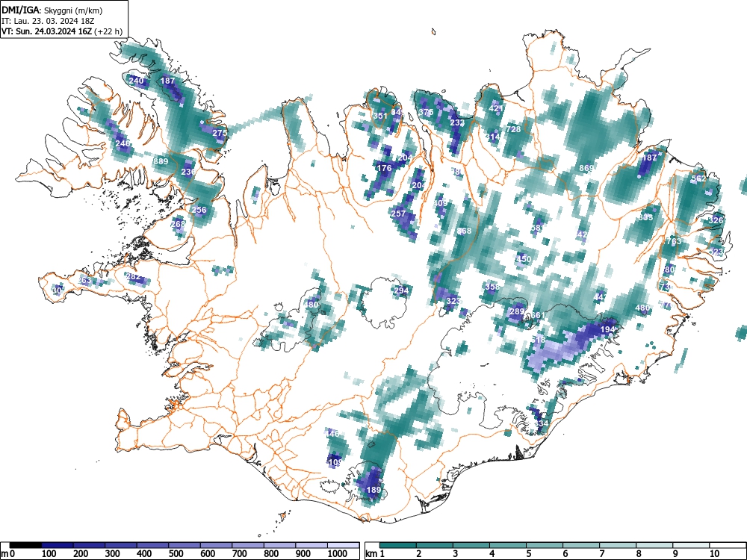This screenshot has width=747, height=560.
Task: Click the visibility value 351
Action: 380,116
